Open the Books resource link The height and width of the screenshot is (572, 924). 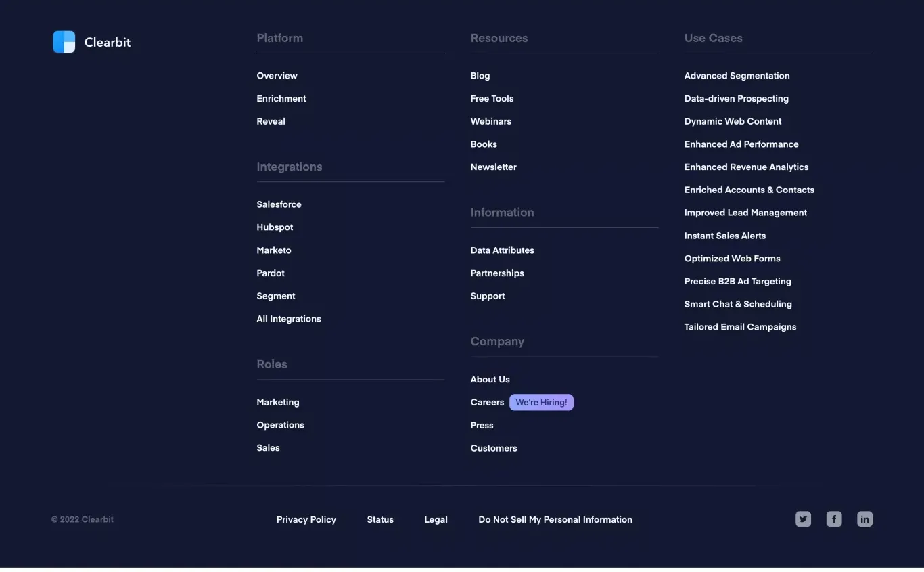(x=484, y=144)
